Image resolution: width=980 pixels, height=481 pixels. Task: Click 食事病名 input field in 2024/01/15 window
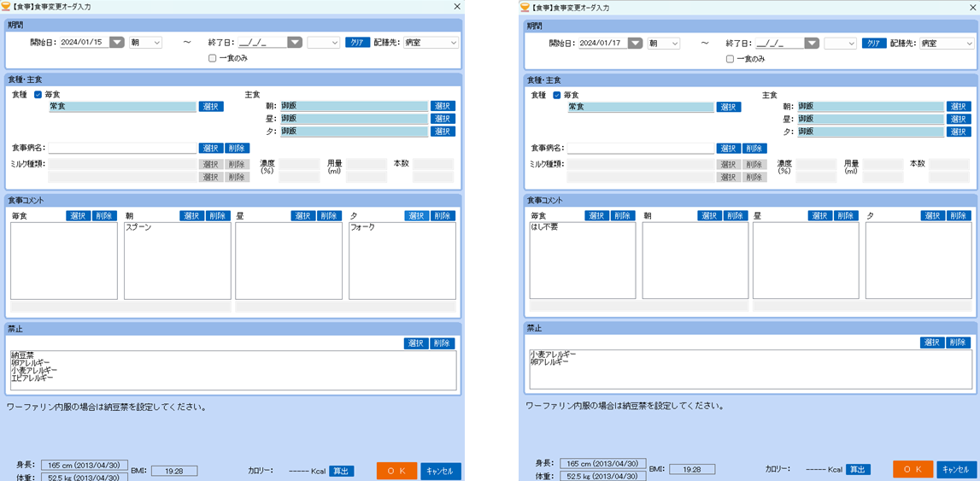(122, 148)
